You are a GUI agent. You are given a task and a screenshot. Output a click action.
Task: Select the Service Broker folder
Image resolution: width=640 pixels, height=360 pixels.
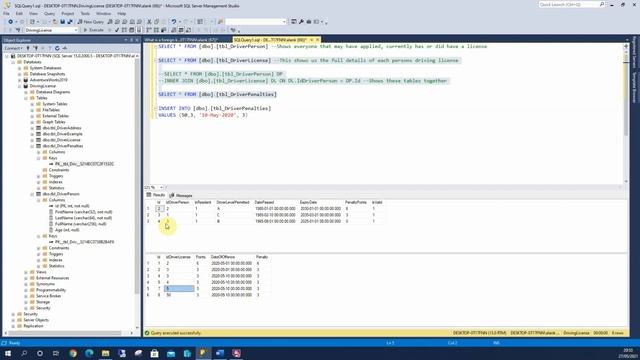[48, 296]
